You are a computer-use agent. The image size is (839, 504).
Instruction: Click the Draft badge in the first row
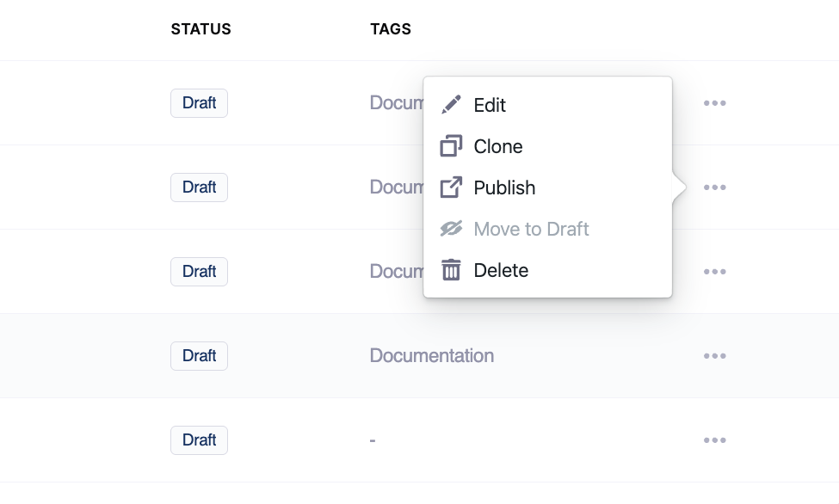click(199, 103)
